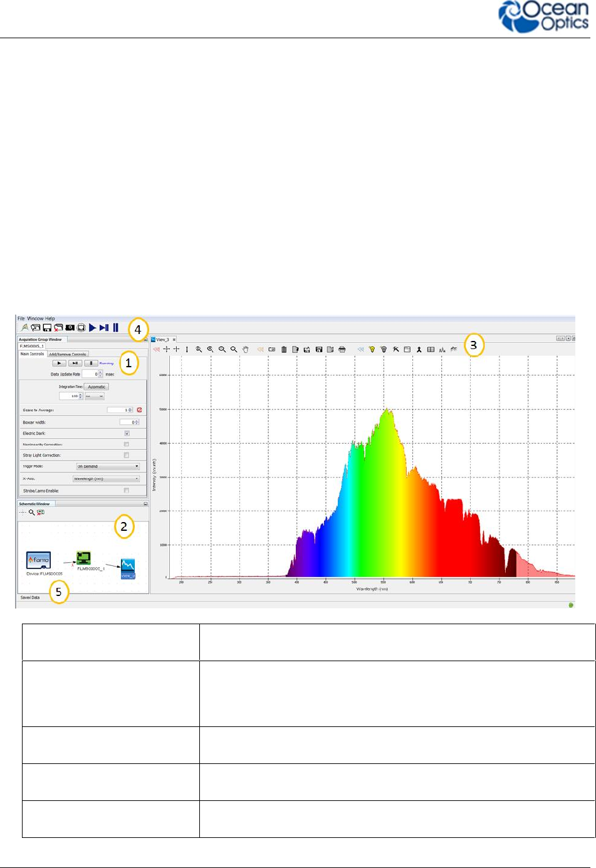Viewport: 596px width, 868px height.
Task: Click the red double-arrow icon in graph toolbar
Action: coord(156,349)
